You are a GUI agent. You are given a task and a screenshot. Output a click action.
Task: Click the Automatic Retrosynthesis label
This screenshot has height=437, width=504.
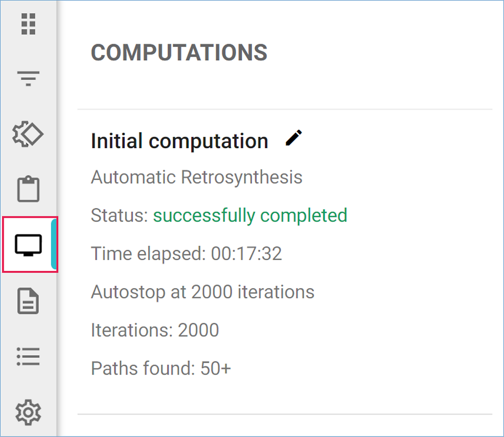[196, 177]
